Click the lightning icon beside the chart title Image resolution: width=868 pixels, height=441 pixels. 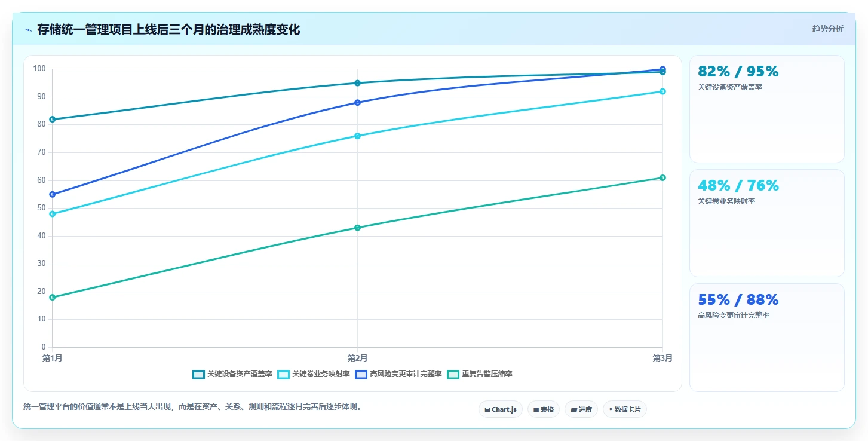pyautogui.click(x=28, y=30)
